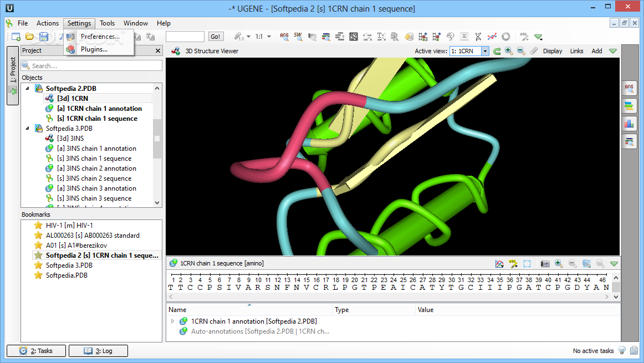Click the Links button in 3D viewer

(576, 51)
